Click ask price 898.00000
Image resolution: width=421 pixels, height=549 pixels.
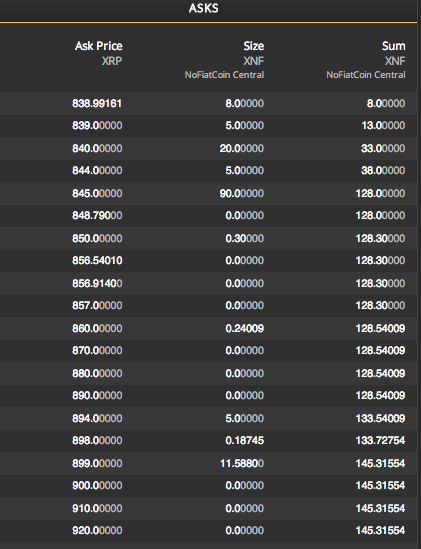point(97,440)
